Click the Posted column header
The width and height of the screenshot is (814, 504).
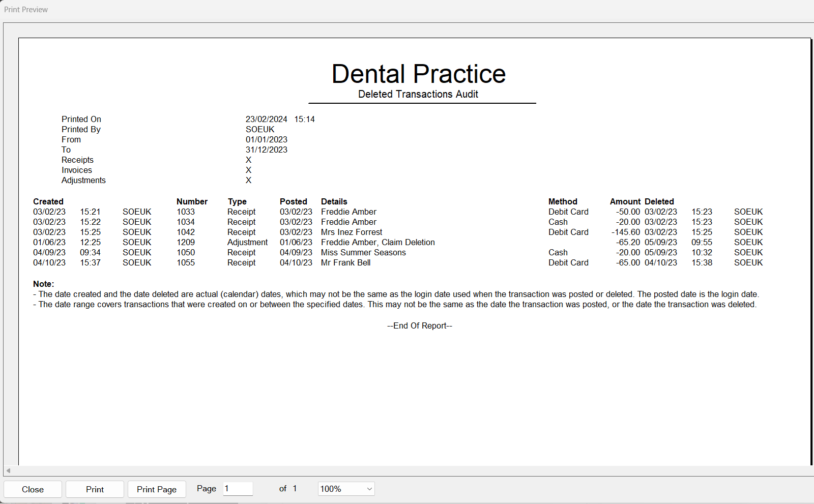point(294,201)
